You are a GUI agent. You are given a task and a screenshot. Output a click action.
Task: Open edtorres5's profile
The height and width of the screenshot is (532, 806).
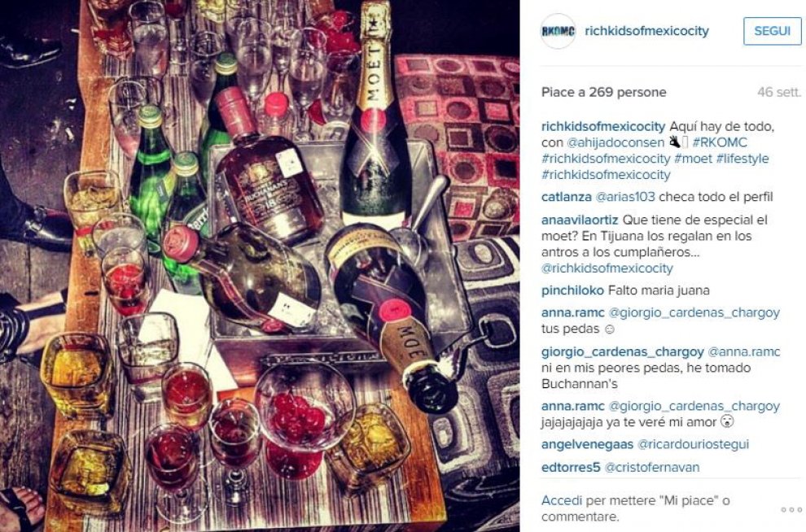coord(571,467)
